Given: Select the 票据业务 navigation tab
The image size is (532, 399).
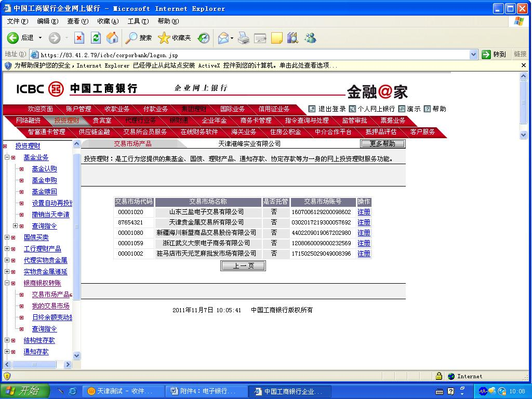Looking at the screenshot, I should (393, 121).
